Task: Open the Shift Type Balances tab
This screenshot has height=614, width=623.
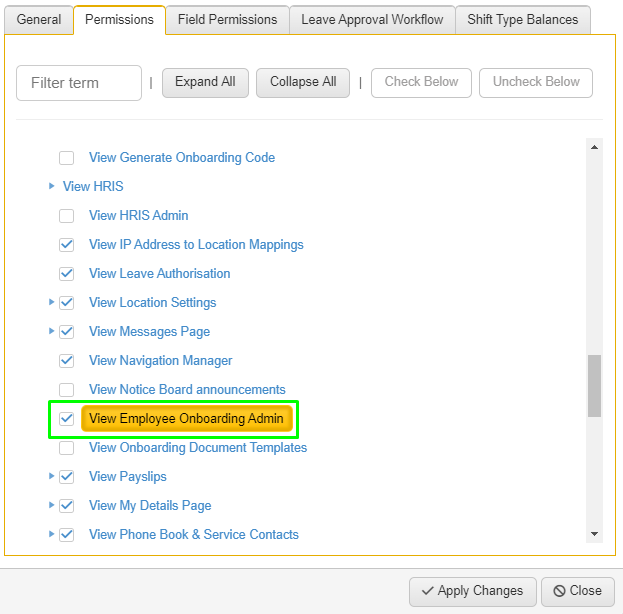Action: click(522, 19)
